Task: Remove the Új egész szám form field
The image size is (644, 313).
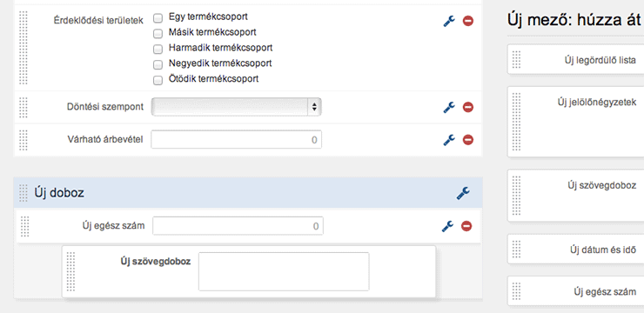Action: 466,226
